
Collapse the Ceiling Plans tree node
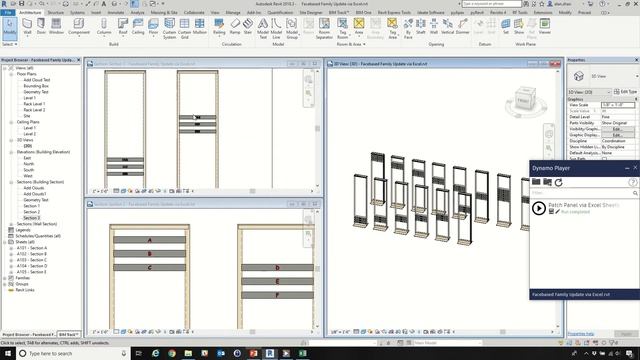click(x=11, y=122)
